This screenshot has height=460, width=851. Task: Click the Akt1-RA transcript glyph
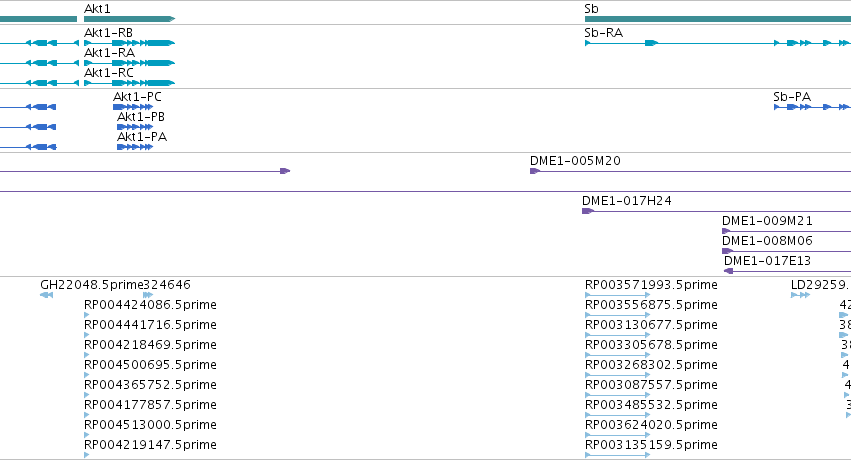tap(129, 63)
